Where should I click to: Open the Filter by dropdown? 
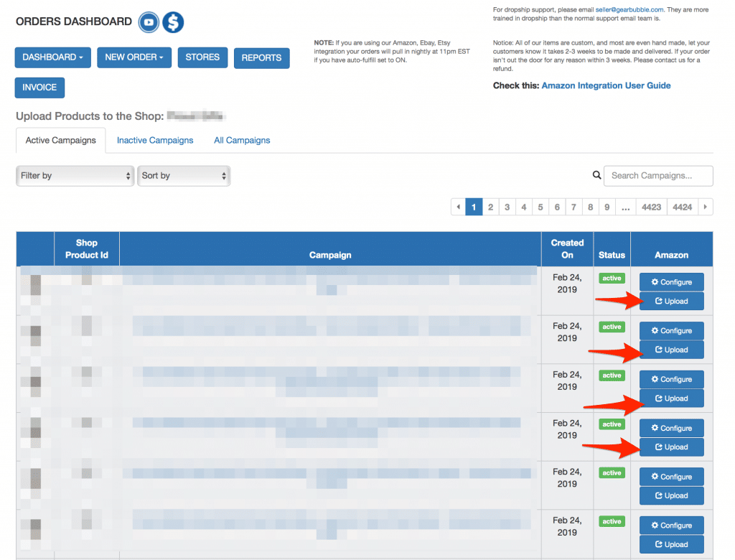(x=75, y=176)
